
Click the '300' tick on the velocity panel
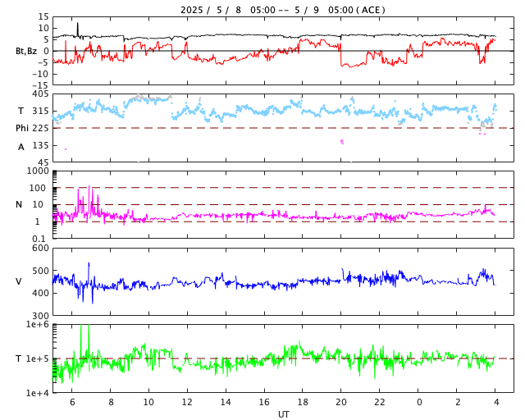[40, 316]
